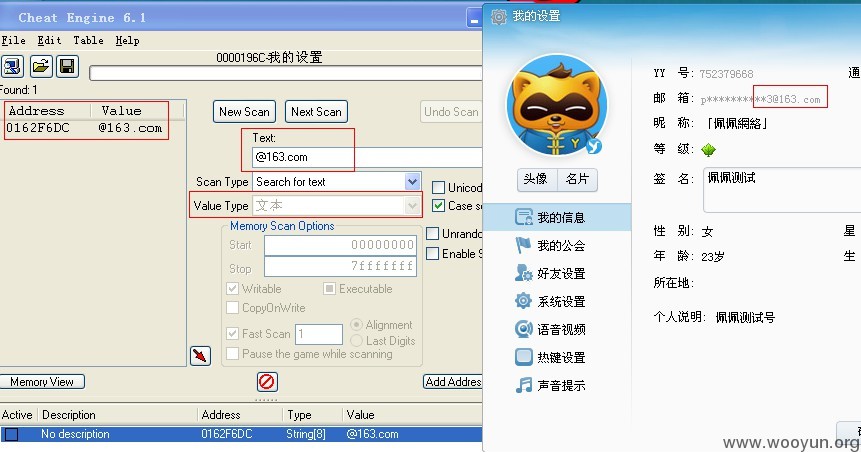Toggle the CopyOnWrite checkbox

(232, 308)
